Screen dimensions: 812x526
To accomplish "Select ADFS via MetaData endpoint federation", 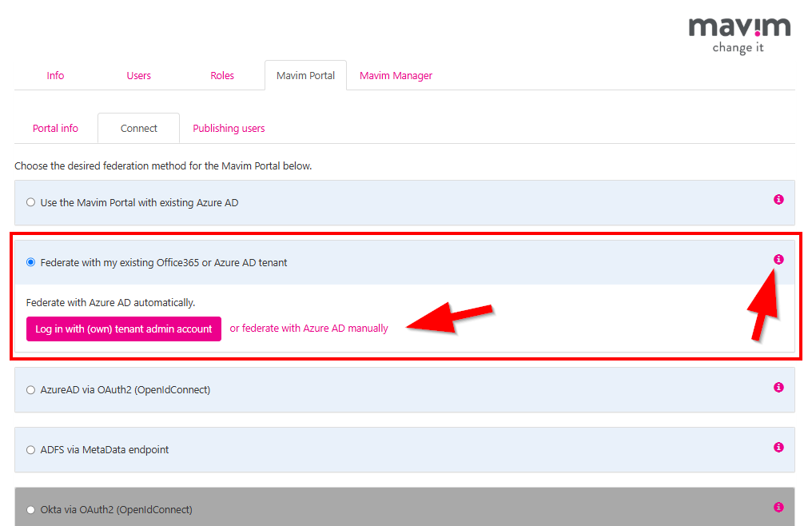I will [x=30, y=449].
